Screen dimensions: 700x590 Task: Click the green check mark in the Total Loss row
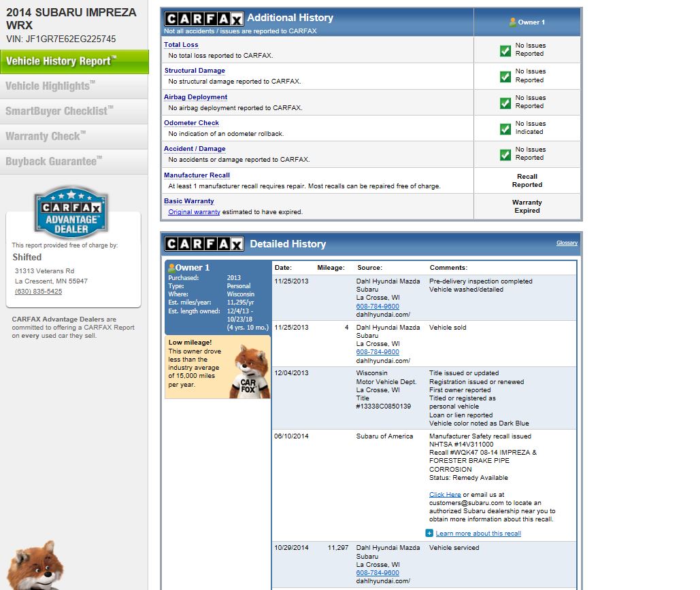tap(505, 51)
